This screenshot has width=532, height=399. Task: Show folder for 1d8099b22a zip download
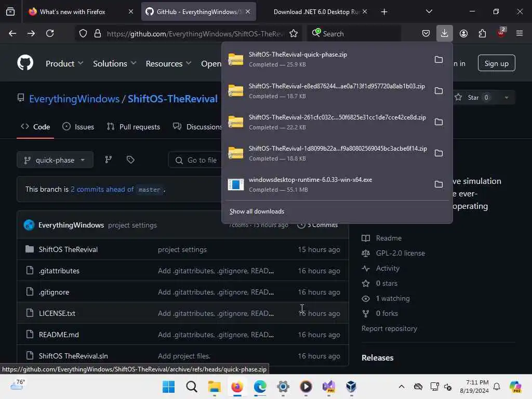coord(438,153)
